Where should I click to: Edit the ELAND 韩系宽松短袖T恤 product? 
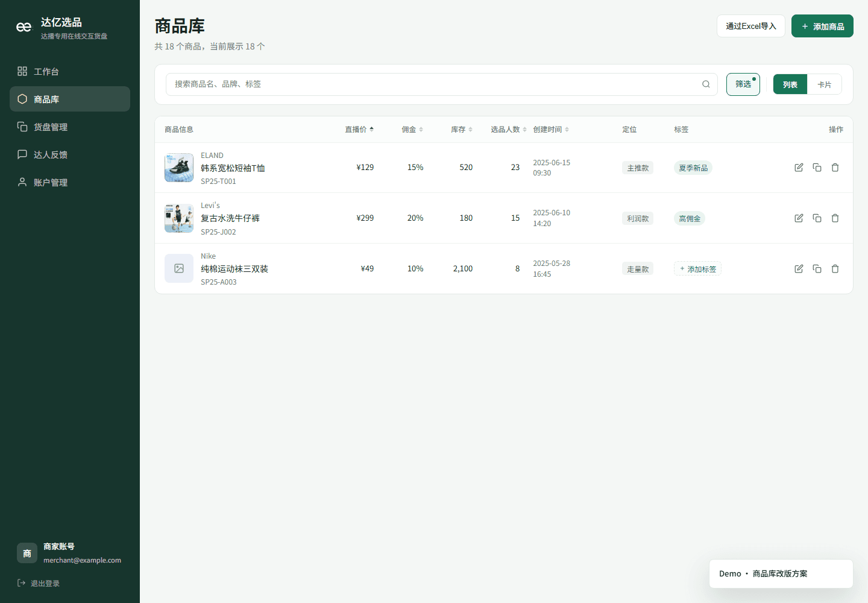click(799, 168)
